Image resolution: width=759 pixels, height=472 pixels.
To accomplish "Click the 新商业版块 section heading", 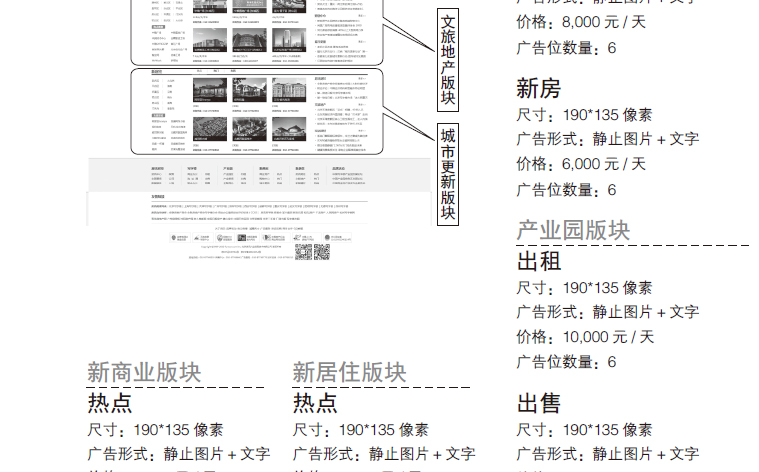I will point(144,372).
